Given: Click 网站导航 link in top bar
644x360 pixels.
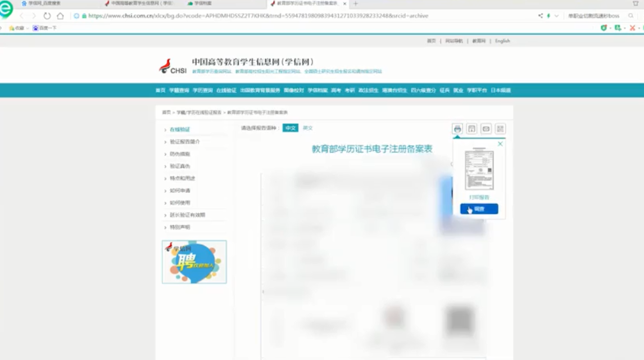Looking at the screenshot, I should pyautogui.click(x=454, y=41).
